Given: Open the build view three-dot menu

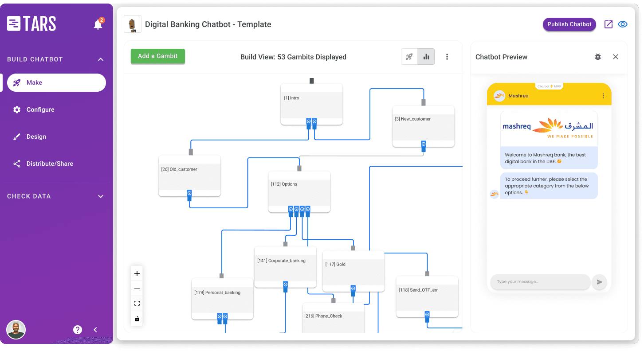Looking at the screenshot, I should click(x=447, y=57).
